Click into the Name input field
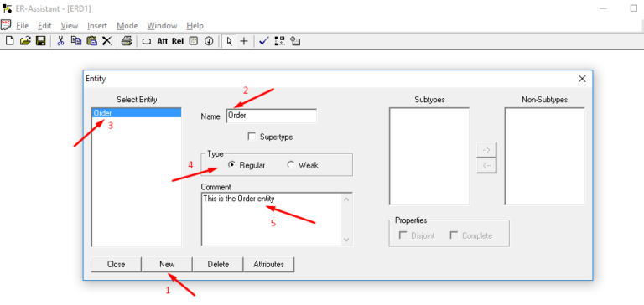 tap(272, 116)
